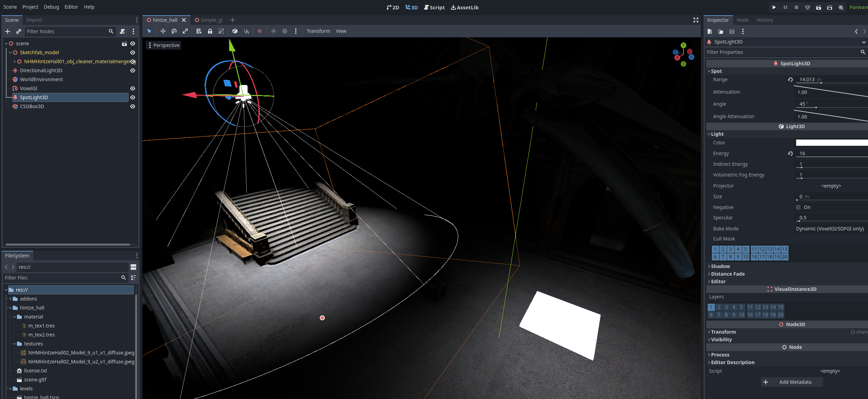Hide the DirectionalLight3D node in the scene tree
The image size is (868, 399).
[133, 70]
